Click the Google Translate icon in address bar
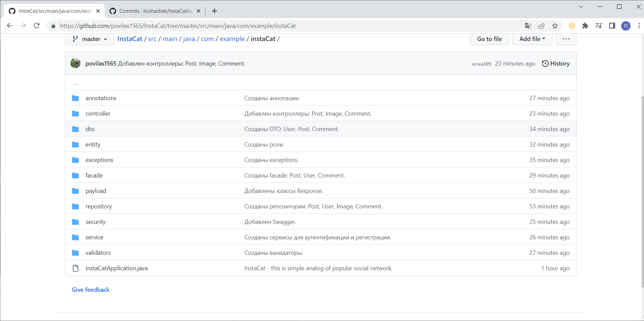This screenshot has height=321, width=644. coord(528,26)
